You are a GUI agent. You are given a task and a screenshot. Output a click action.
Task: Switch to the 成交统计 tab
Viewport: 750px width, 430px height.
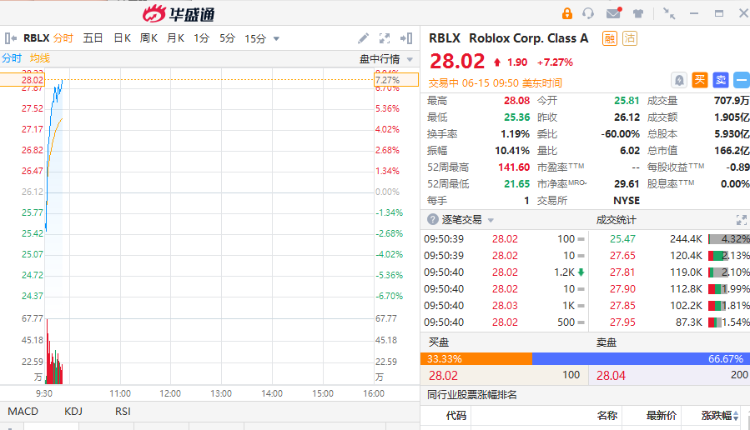[616, 220]
